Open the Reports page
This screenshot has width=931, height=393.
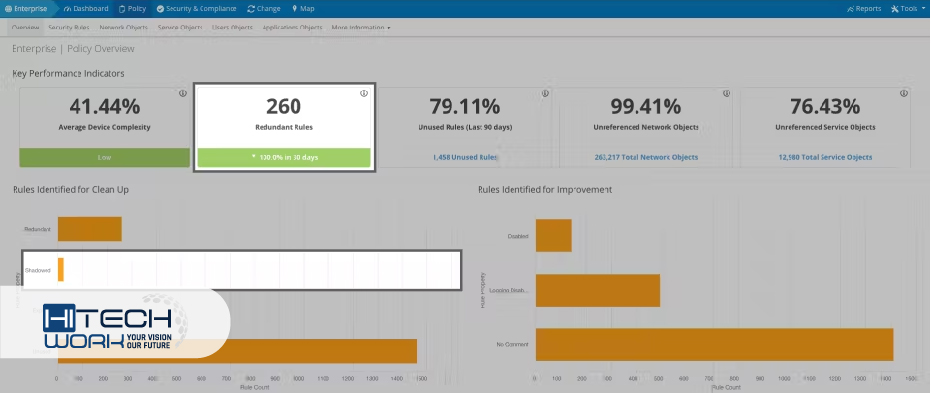(x=864, y=9)
